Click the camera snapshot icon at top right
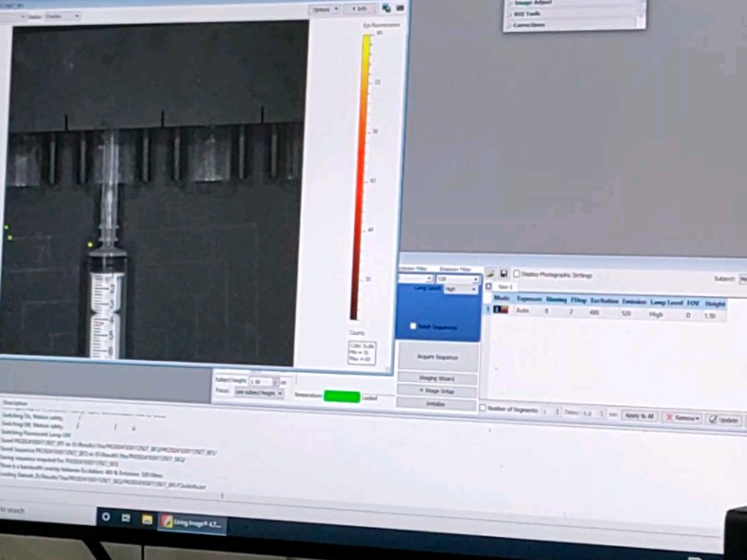Viewport: 747px width, 560px height. 400,7
